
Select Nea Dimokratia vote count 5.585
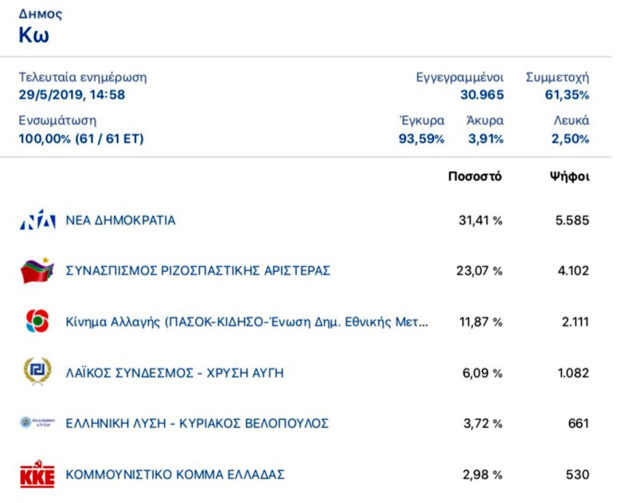click(572, 220)
